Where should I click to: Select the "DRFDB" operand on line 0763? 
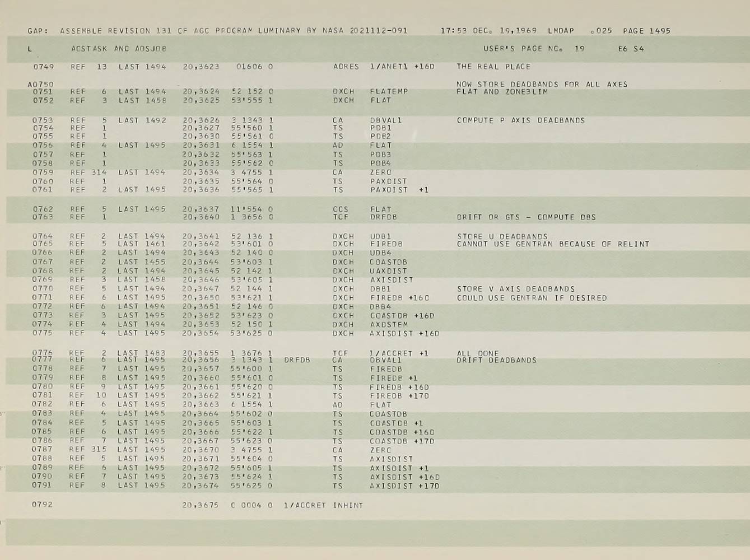[x=383, y=217]
